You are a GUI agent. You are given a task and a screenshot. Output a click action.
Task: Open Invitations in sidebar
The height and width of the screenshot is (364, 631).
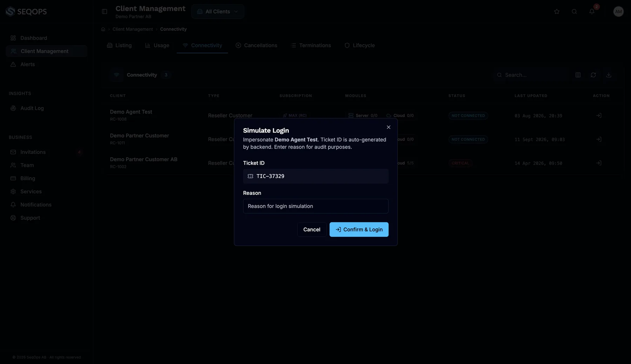46,152
